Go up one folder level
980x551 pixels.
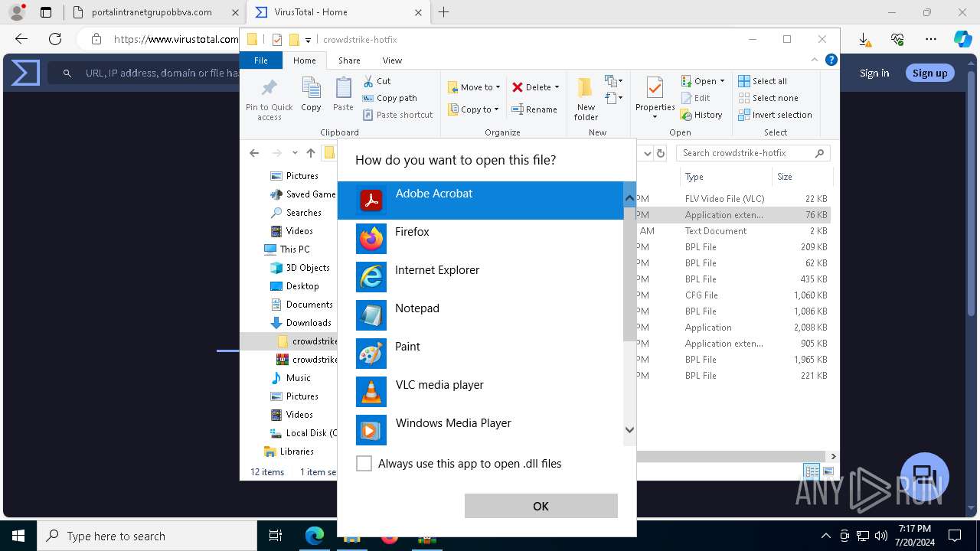tap(311, 153)
